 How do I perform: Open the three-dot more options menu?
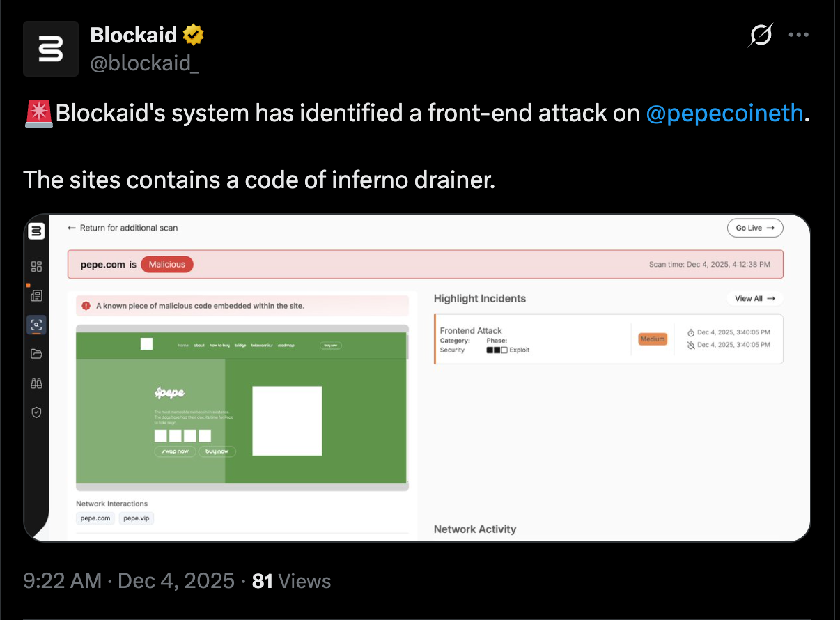coord(799,34)
